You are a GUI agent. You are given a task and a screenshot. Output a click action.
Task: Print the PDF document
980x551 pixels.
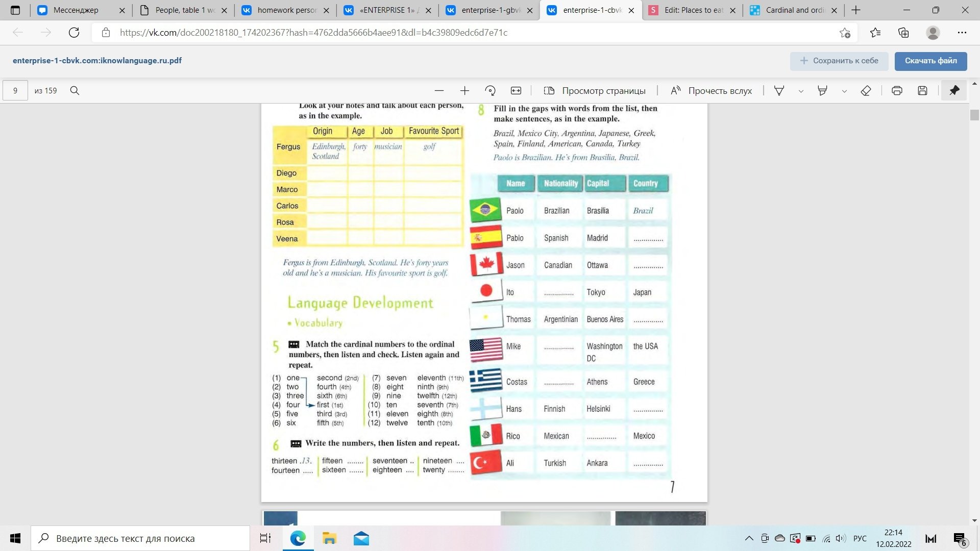(897, 91)
